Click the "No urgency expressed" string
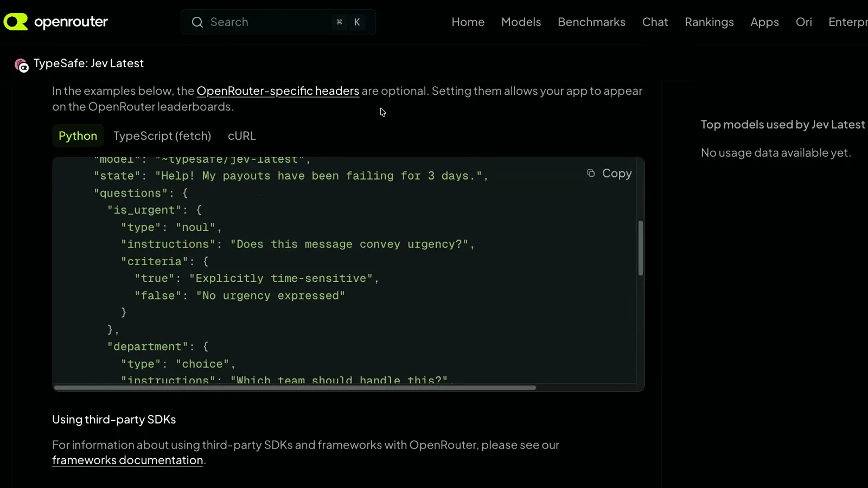This screenshot has width=868, height=488. (x=271, y=296)
